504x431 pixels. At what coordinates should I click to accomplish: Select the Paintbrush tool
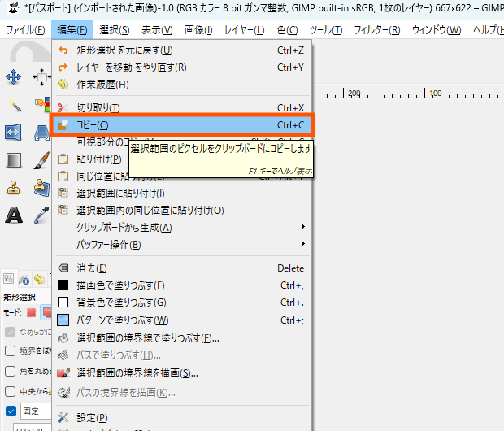(41, 160)
